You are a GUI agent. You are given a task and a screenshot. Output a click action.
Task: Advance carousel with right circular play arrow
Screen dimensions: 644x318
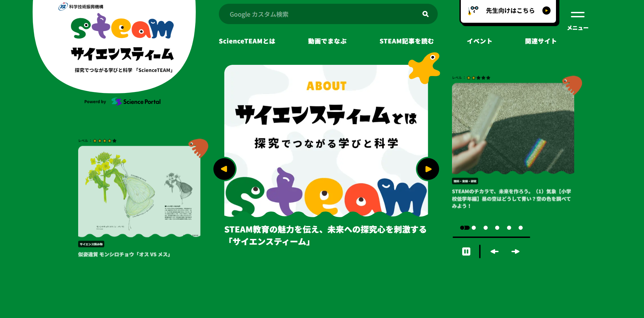click(x=428, y=169)
